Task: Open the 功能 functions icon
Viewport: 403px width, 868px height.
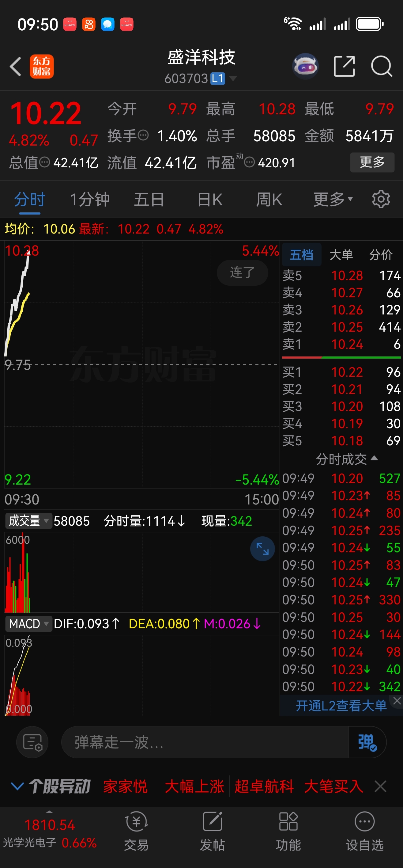Action: pos(288,831)
